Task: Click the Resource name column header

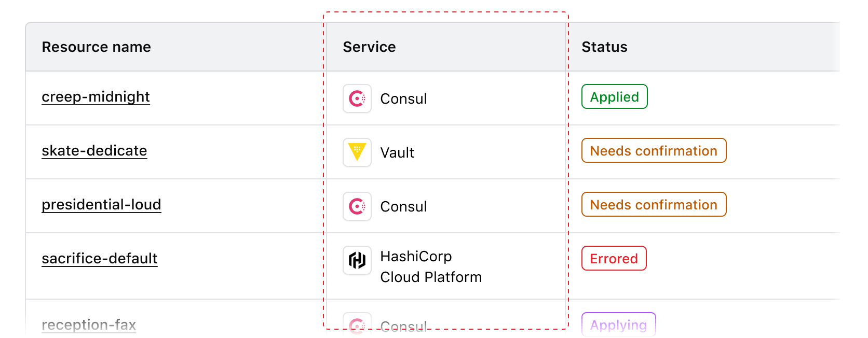Action: [97, 47]
